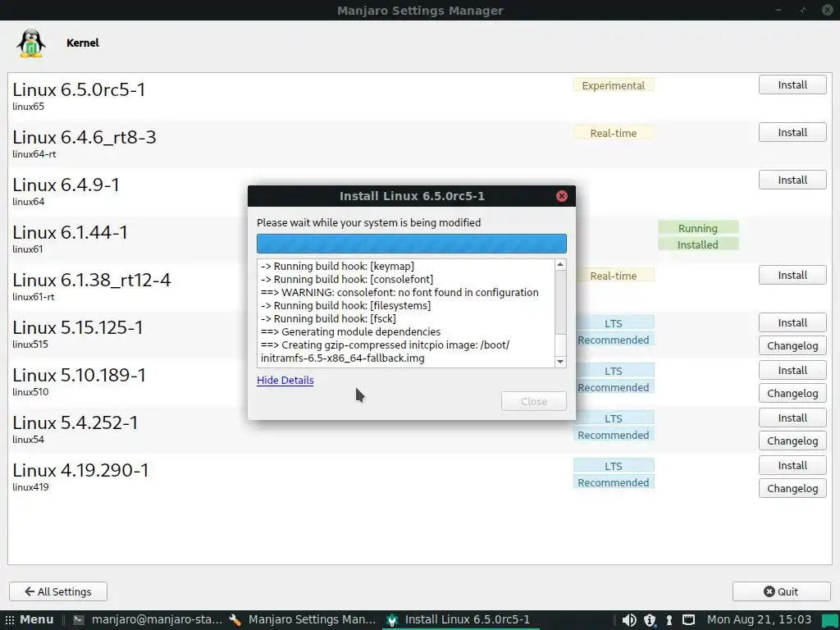Click the green workspace indicator in tray
This screenshot has height=630, width=840.
[x=830, y=620]
